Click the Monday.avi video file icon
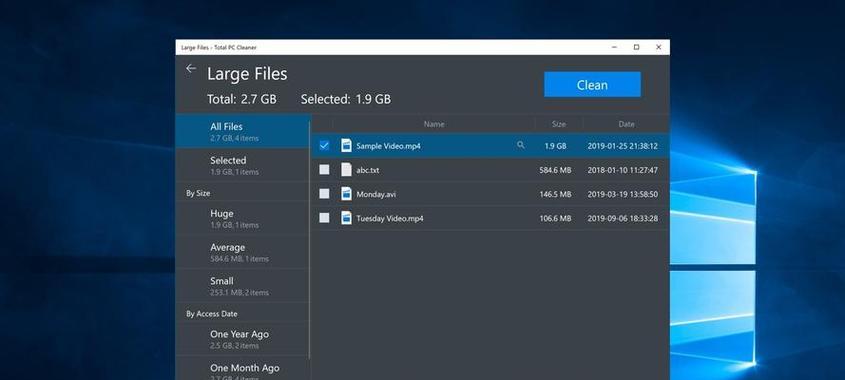This screenshot has height=380, width=845. 347,194
